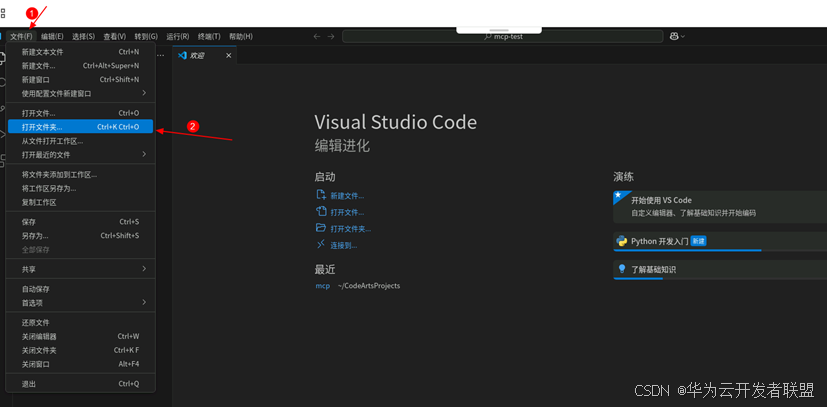This screenshot has width=827, height=407.
Task: Click the 新建 badge next to Python 开发入门
Action: tap(698, 241)
